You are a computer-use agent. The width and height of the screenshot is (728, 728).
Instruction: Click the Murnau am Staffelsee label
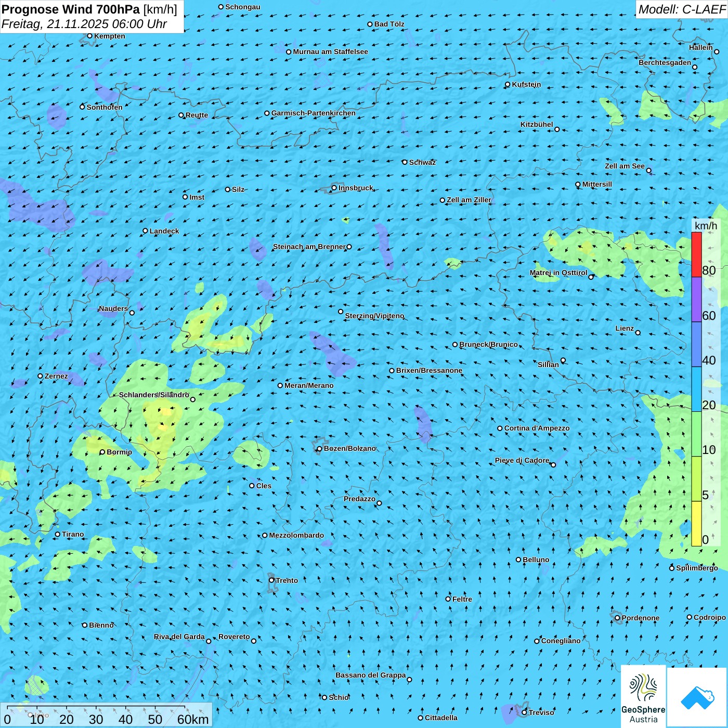[330, 51]
